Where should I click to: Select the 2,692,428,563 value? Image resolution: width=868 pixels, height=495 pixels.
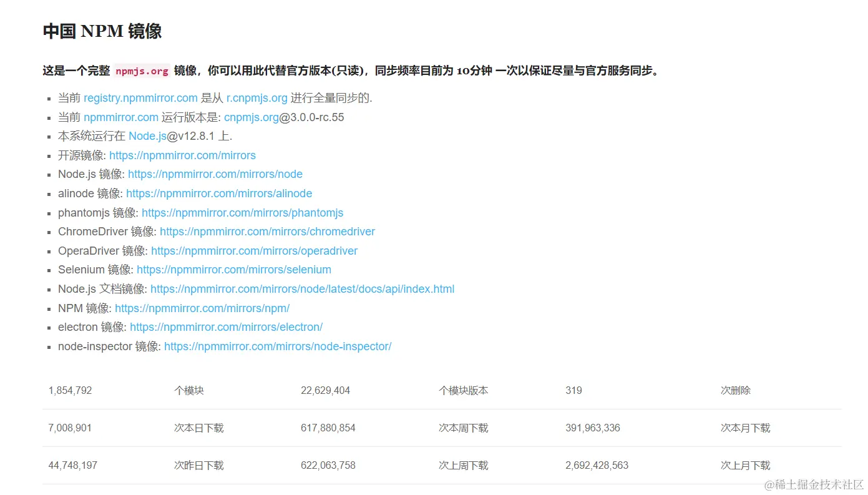tap(597, 466)
